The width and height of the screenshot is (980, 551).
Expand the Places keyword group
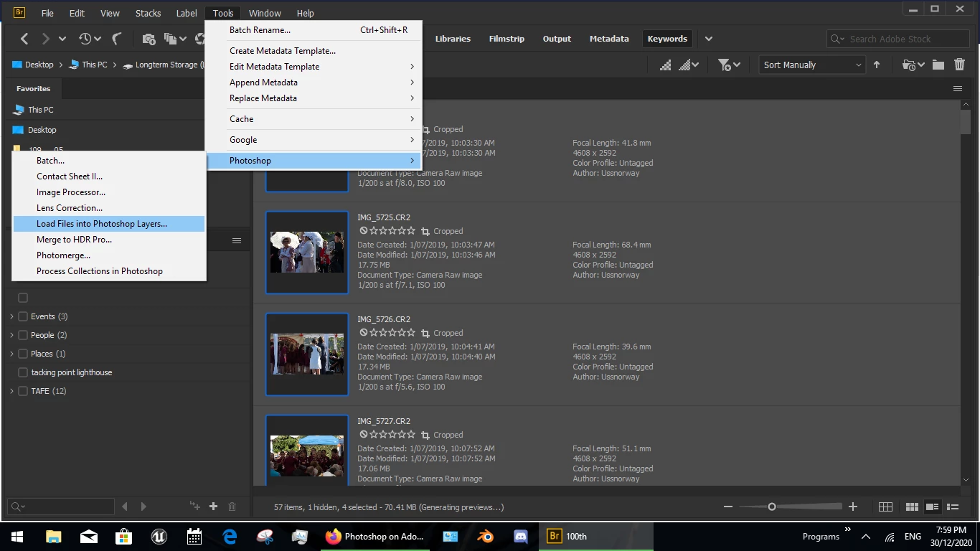11,354
